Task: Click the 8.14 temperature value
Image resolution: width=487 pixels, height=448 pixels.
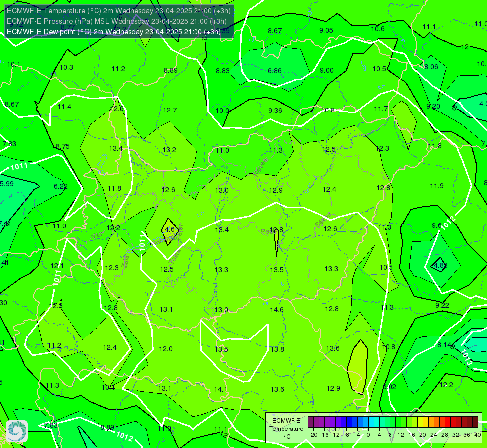Action: pyautogui.click(x=444, y=345)
